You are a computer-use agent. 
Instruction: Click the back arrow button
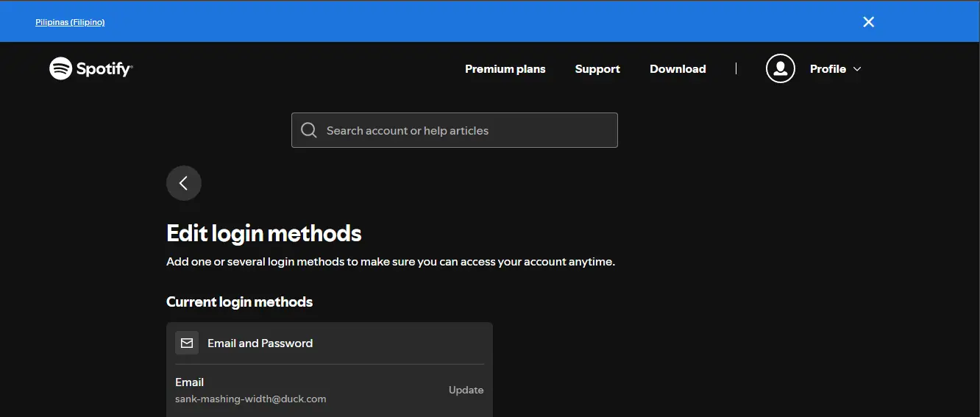point(184,183)
